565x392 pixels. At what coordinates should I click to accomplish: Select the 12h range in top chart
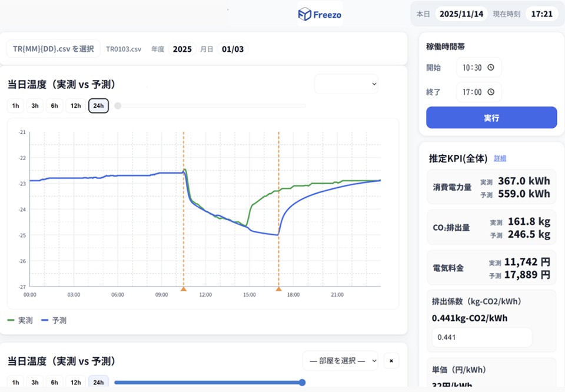tap(75, 106)
